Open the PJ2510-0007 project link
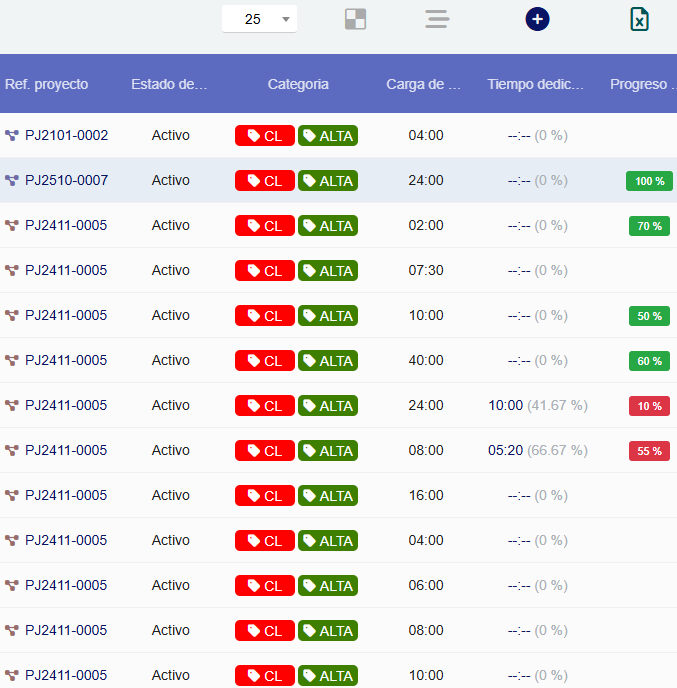 66,180
